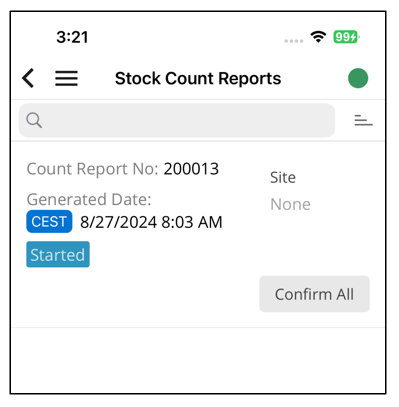Viewport: 399px width, 407px height.
Task: Open the sort and filter icon
Action: 363,120
